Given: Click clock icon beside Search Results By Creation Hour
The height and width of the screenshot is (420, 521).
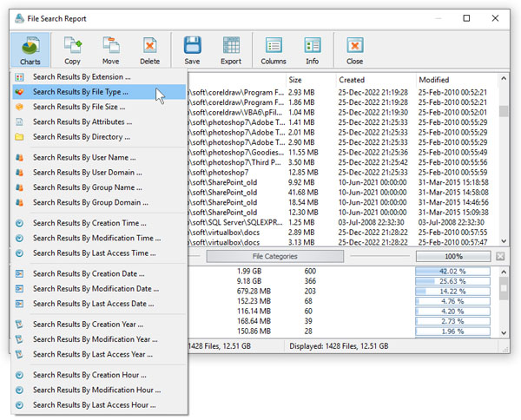Looking at the screenshot, I should pyautogui.click(x=20, y=375).
